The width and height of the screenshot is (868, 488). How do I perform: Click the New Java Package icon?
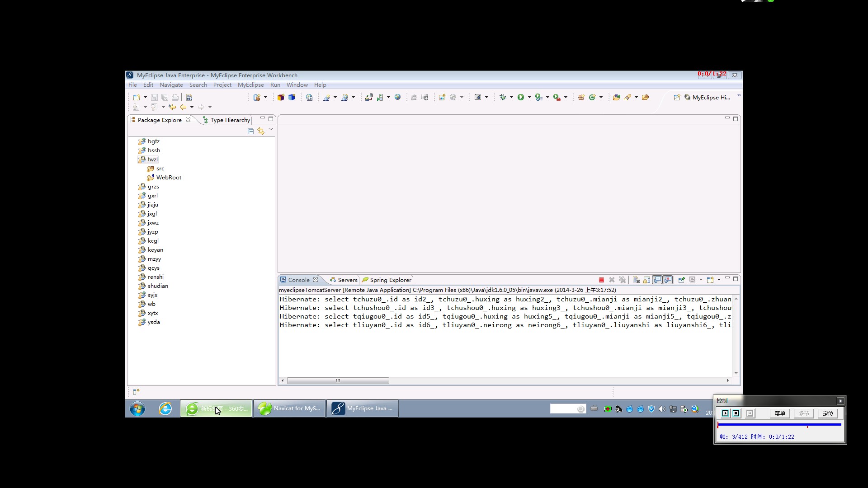tap(581, 97)
